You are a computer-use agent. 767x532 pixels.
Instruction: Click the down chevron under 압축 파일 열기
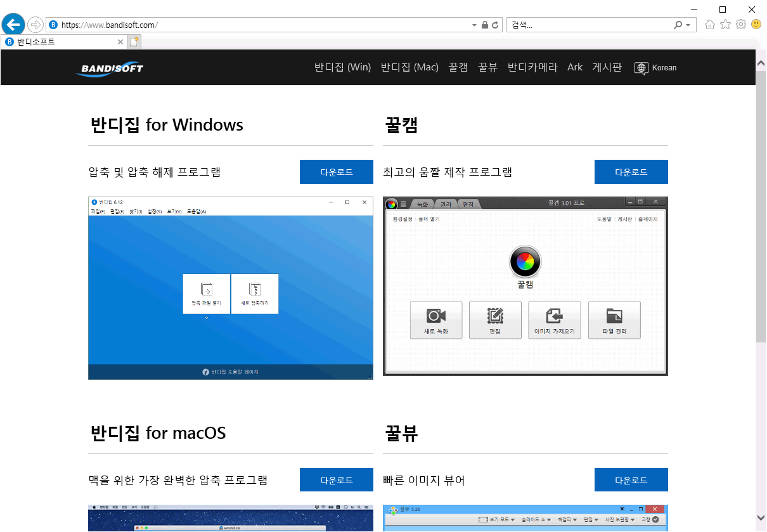(x=207, y=318)
